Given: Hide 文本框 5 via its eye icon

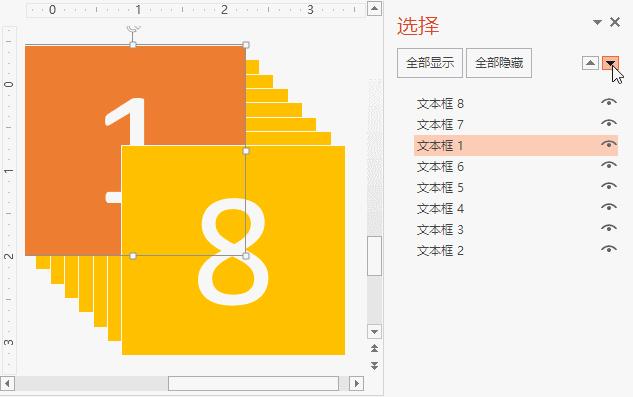Looking at the screenshot, I should pos(609,186).
